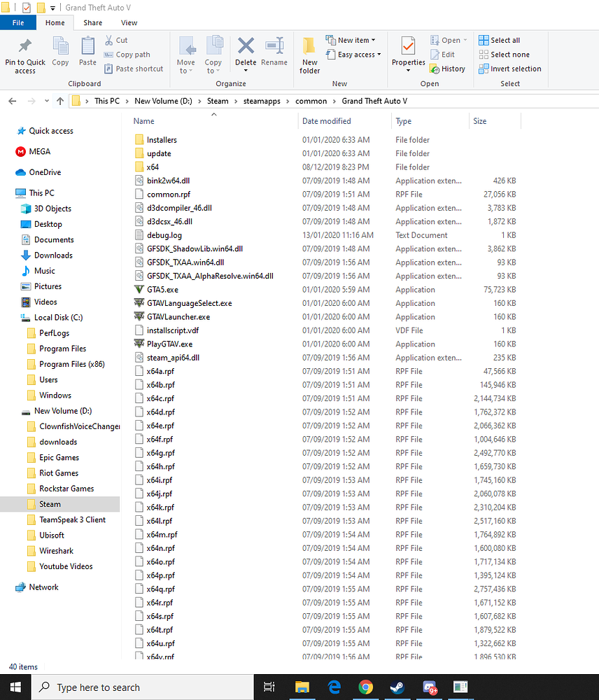The height and width of the screenshot is (700, 599).
Task: Click the Properties checkmark icon
Action: [408, 46]
